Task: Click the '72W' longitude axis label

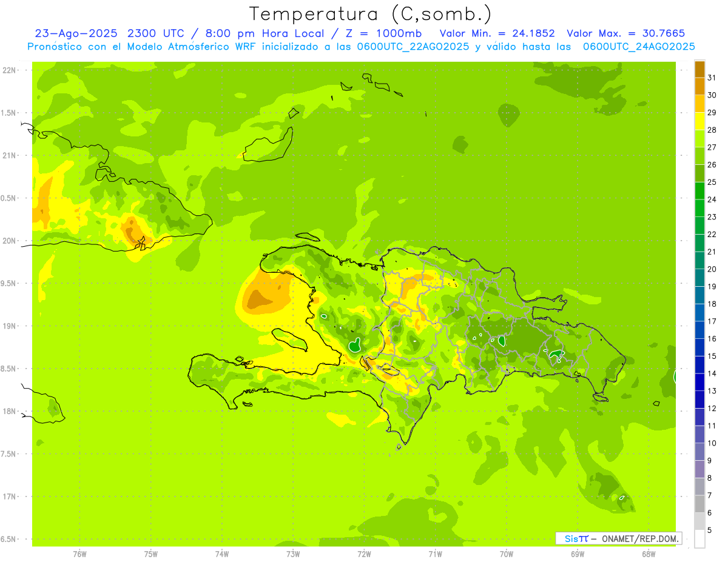Action: [364, 554]
